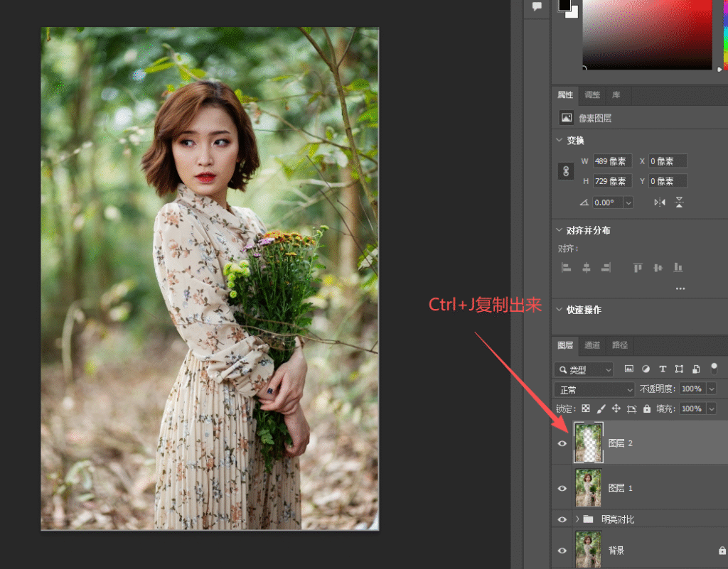Align bottom edges
Image resolution: width=728 pixels, height=569 pixels.
pyautogui.click(x=678, y=268)
